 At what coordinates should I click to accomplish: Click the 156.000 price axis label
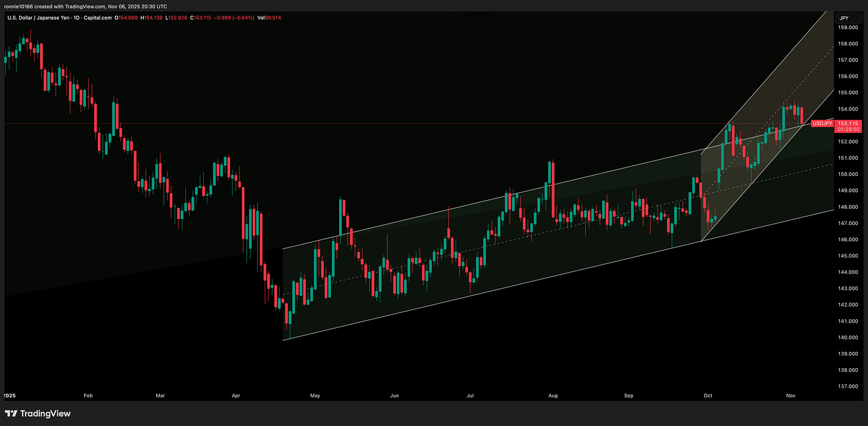848,76
